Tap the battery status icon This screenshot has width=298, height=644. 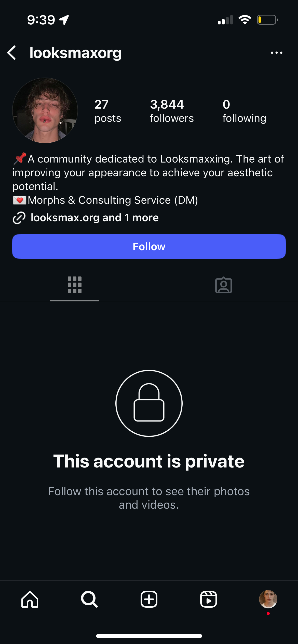[267, 20]
